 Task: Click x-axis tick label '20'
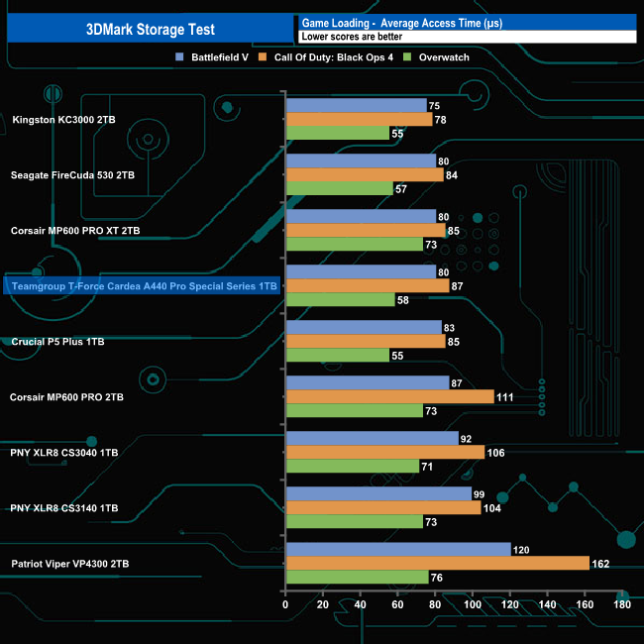323,604
